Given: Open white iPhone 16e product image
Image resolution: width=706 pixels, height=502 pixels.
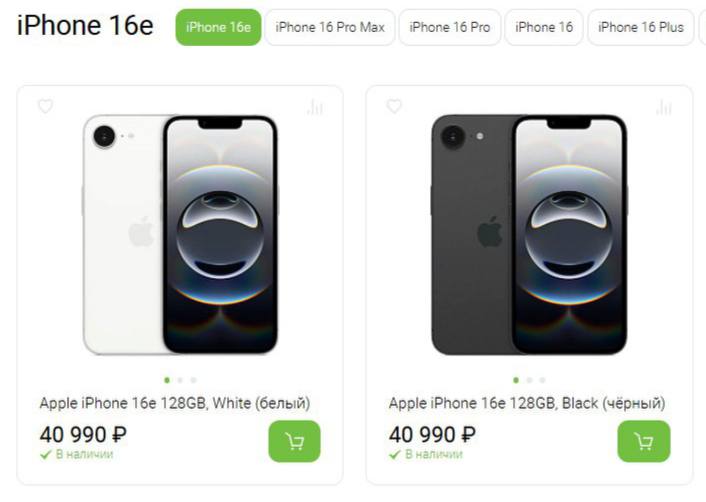Looking at the screenshot, I should [x=180, y=235].
